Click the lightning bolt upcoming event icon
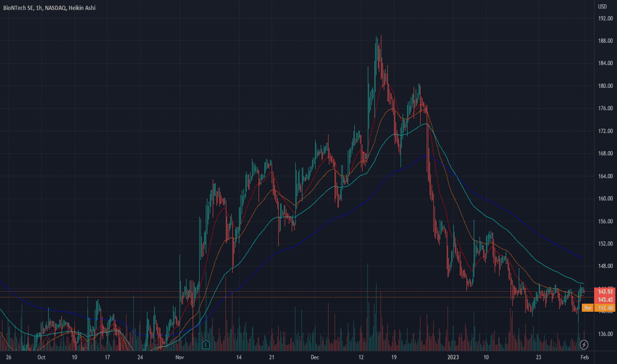The image size is (617, 364). [x=584, y=345]
